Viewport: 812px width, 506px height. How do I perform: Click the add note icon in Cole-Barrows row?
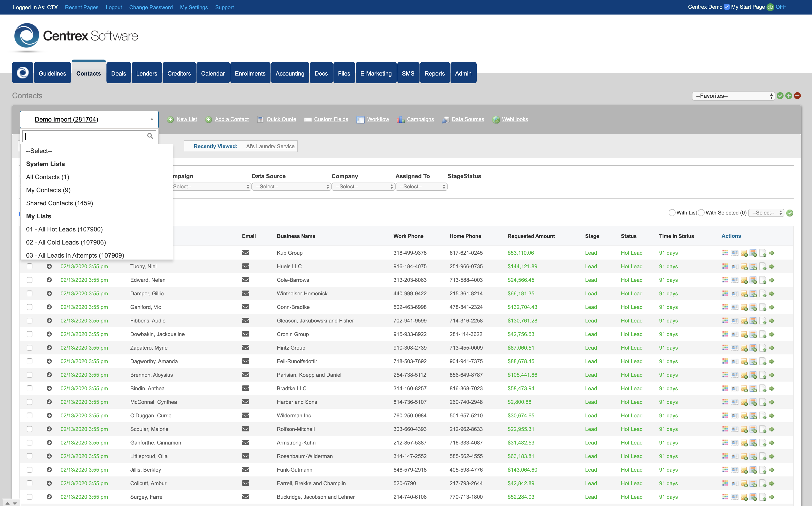tap(744, 280)
